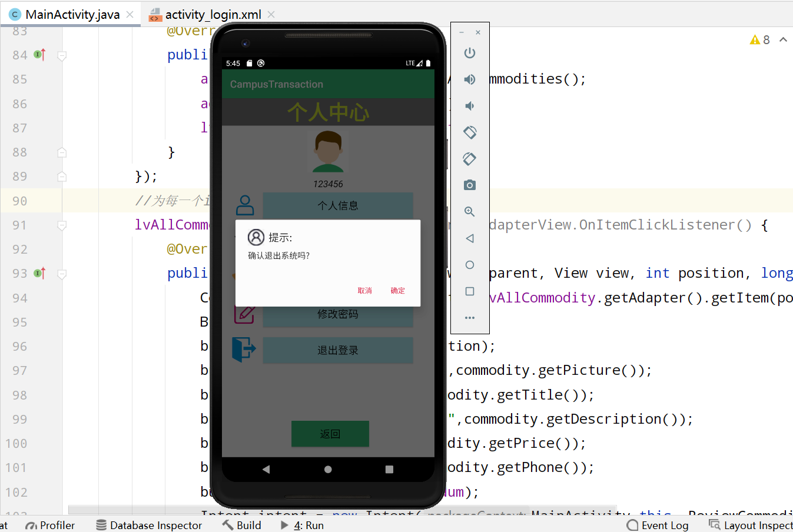Open the Profiler tool window
The image size is (793, 532).
coord(50,525)
